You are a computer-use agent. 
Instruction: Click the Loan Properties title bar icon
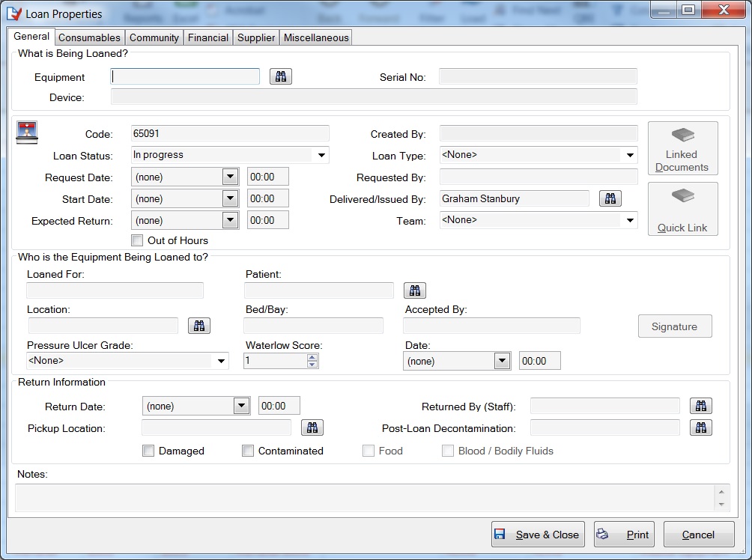(14, 14)
